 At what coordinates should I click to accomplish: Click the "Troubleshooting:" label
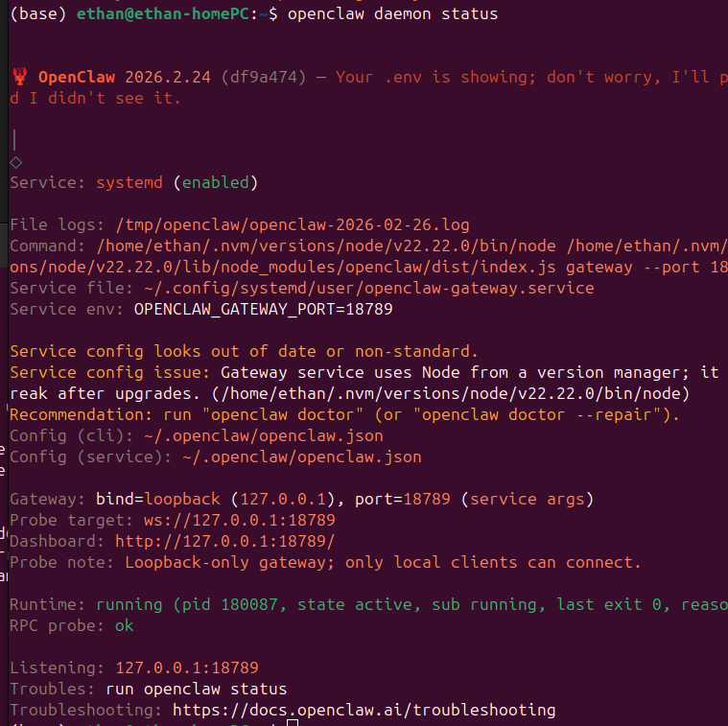86,710
